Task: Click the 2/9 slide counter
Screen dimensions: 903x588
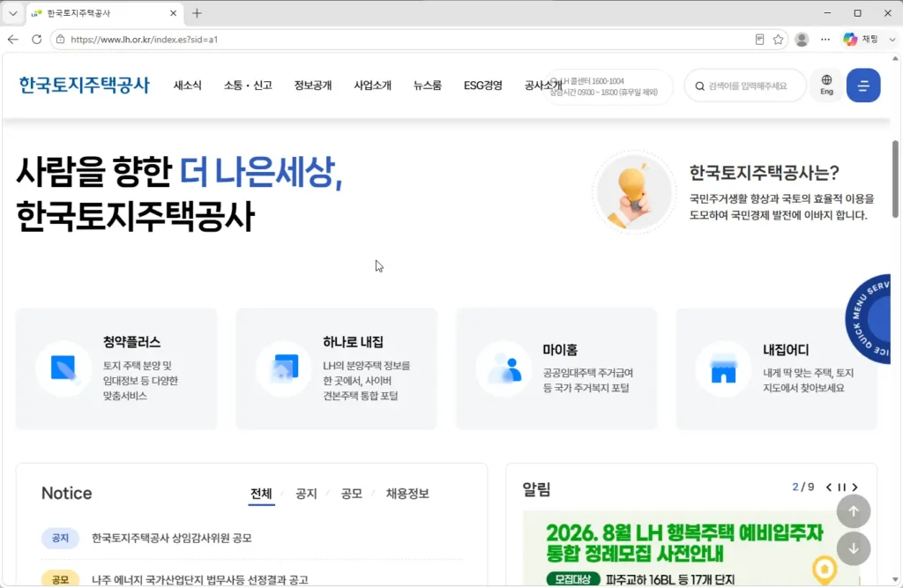Action: (803, 488)
